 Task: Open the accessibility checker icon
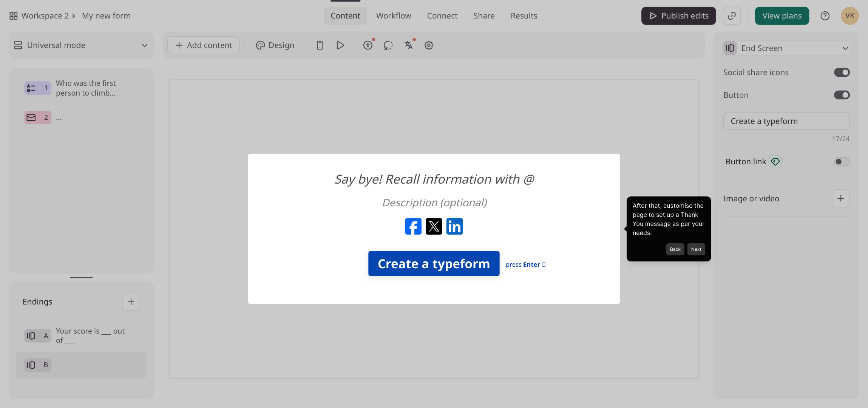368,45
